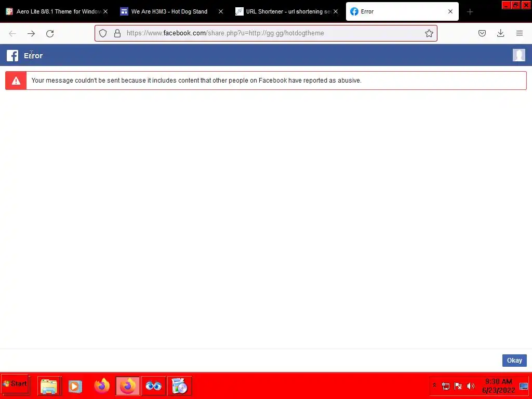Click the red warning triangle icon
Image resolution: width=532 pixels, height=399 pixels.
(16, 81)
